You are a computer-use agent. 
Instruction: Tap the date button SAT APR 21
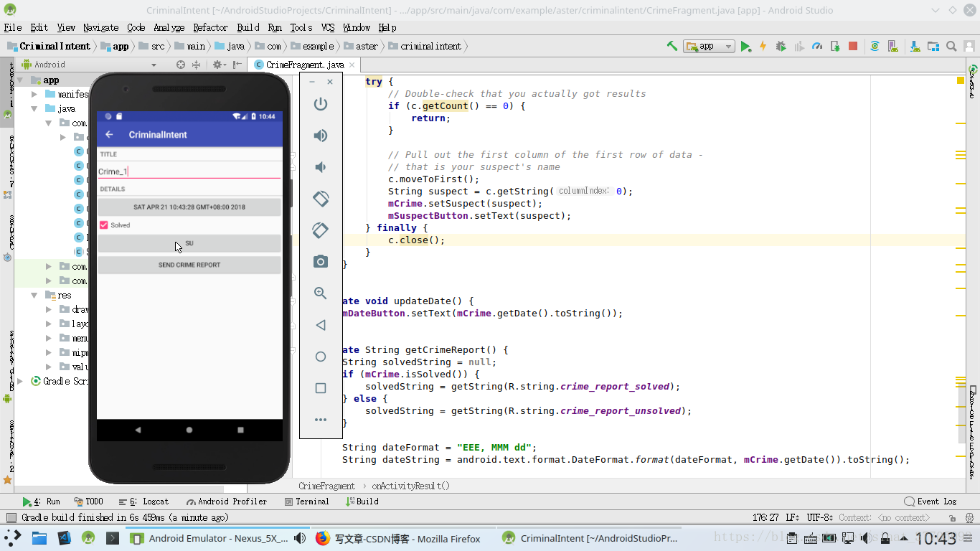click(189, 207)
